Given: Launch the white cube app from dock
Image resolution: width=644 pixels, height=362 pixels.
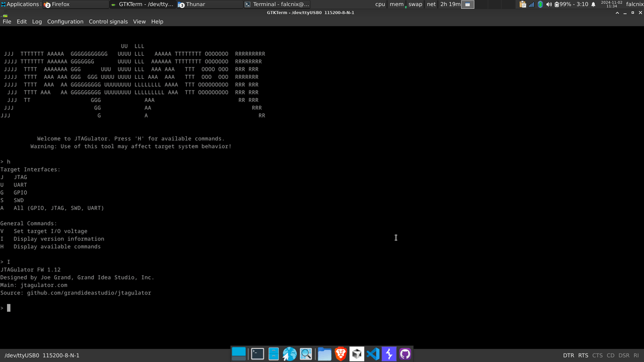Looking at the screenshot, I should point(357,353).
